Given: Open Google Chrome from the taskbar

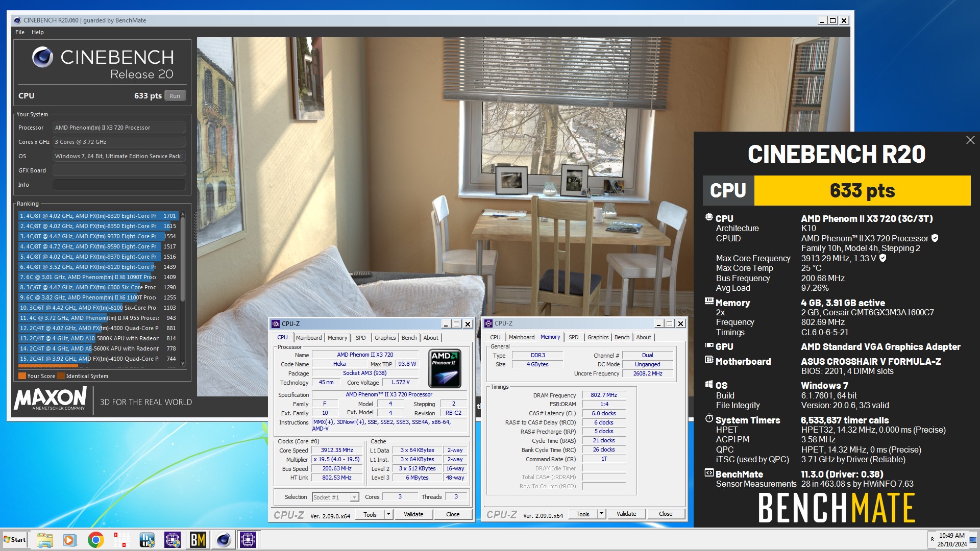Looking at the screenshot, I should pos(95,540).
